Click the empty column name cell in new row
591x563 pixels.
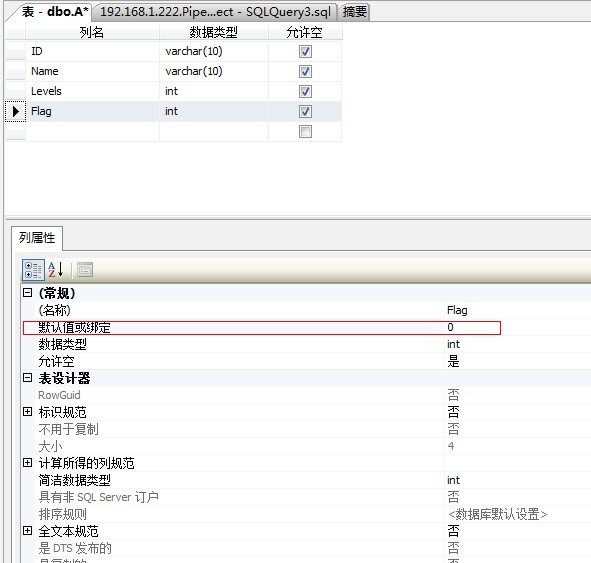(92, 132)
